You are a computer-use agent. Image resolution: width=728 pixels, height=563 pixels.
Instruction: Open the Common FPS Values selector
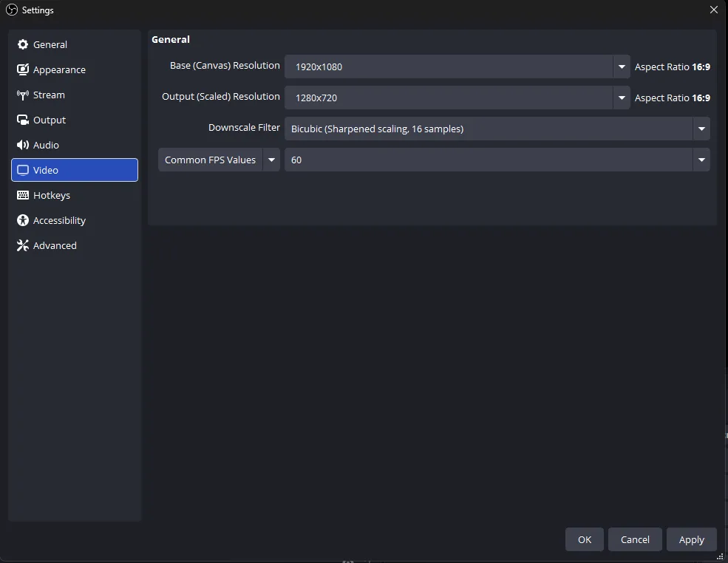tap(271, 160)
